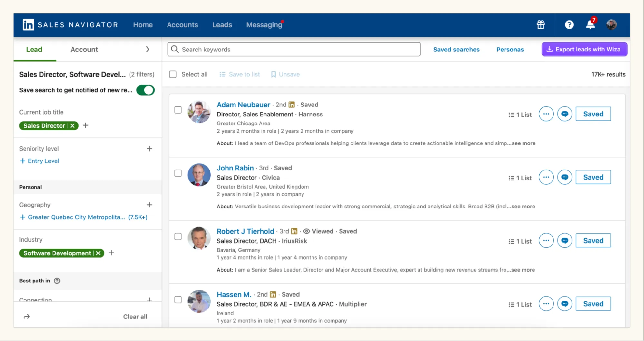Check the Select all checkbox
Image resolution: width=644 pixels, height=341 pixels.
click(x=173, y=74)
